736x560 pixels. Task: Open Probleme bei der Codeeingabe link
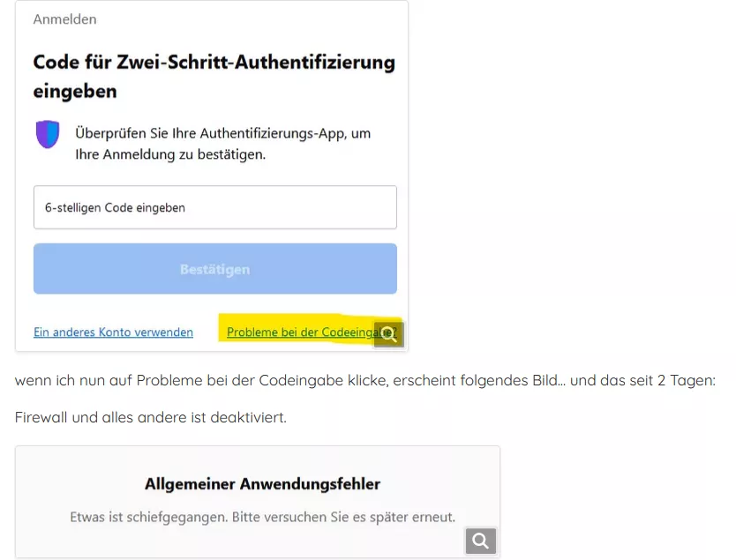312,332
